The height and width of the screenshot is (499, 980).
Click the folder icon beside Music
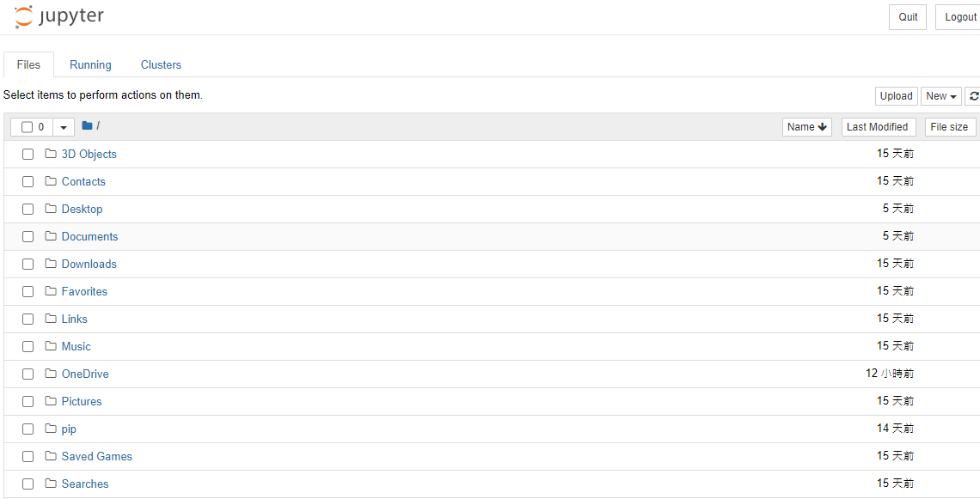pos(51,346)
